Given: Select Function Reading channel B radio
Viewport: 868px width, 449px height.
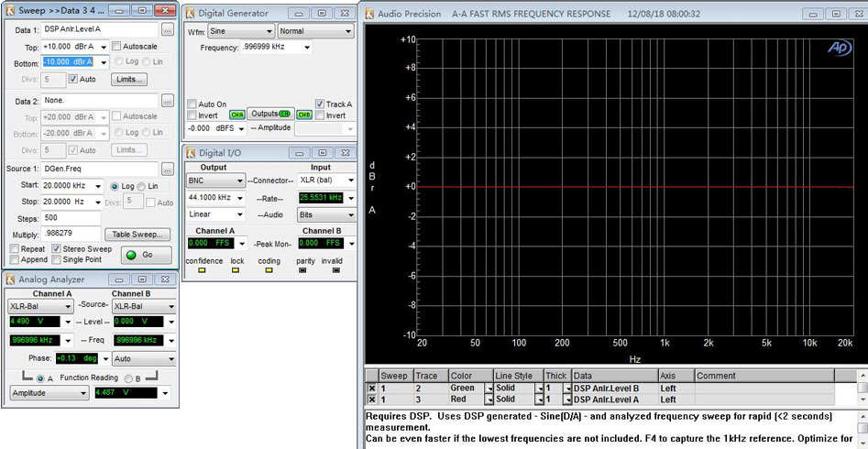Looking at the screenshot, I should (128, 378).
